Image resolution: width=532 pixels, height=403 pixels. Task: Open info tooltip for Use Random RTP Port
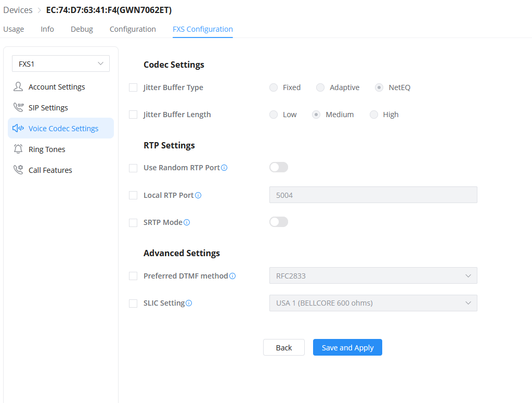click(224, 168)
